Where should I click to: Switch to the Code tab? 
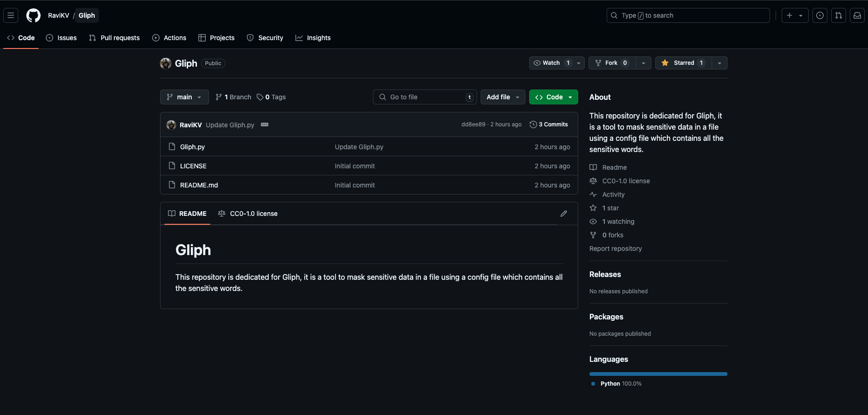(x=21, y=38)
